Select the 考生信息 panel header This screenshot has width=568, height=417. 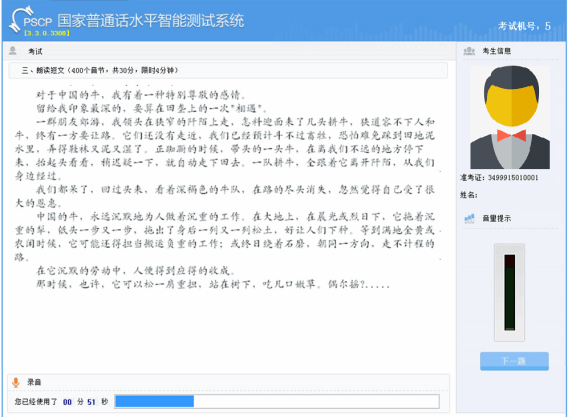(x=497, y=51)
